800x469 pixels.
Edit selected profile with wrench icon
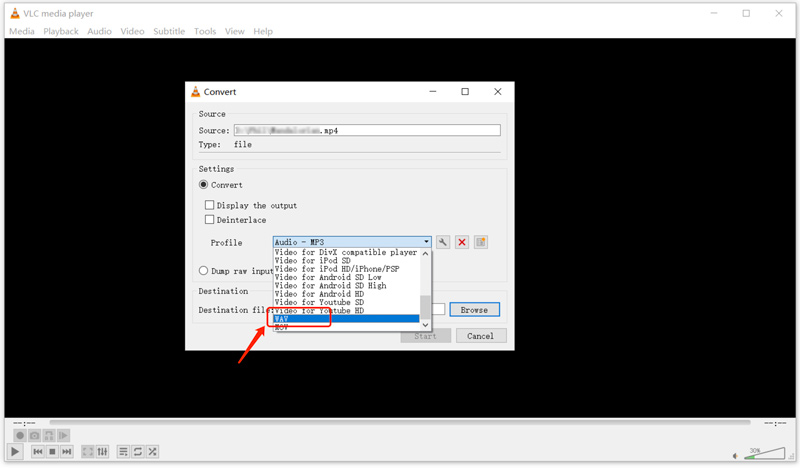coord(443,242)
